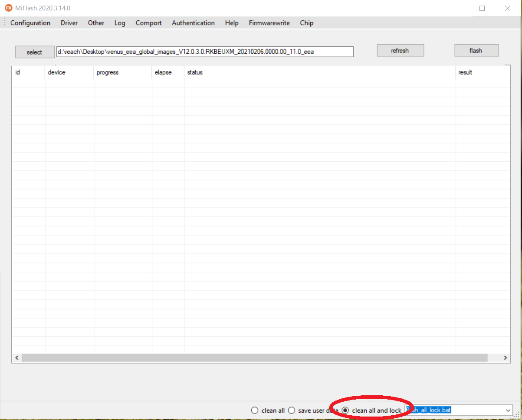Click the status column header
Screen dimensions: 522x420
(x=320, y=72)
